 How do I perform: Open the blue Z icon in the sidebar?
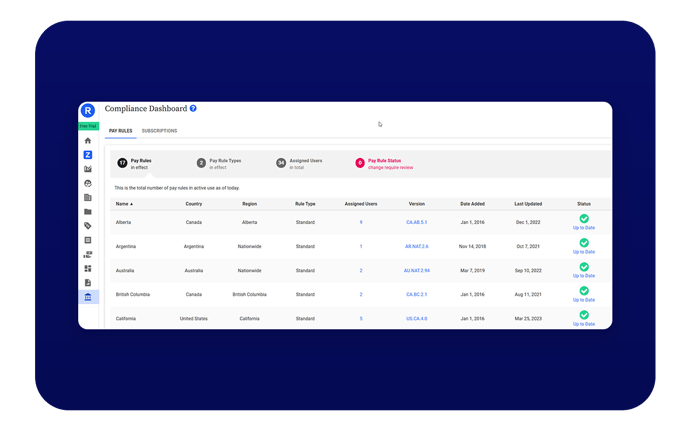pos(88,155)
